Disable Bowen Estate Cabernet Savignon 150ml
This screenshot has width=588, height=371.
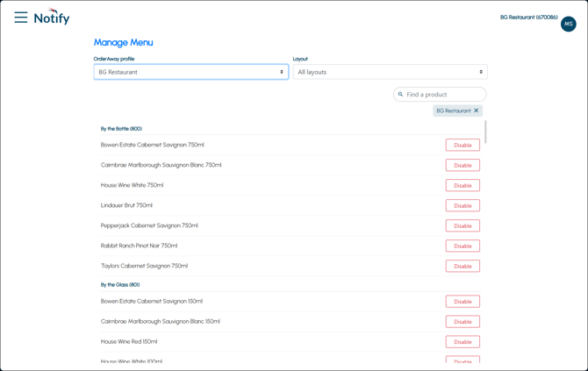[x=463, y=302]
